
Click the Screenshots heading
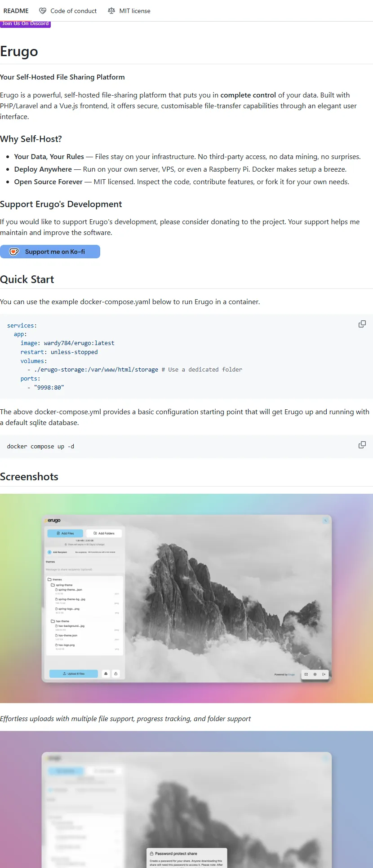click(29, 477)
